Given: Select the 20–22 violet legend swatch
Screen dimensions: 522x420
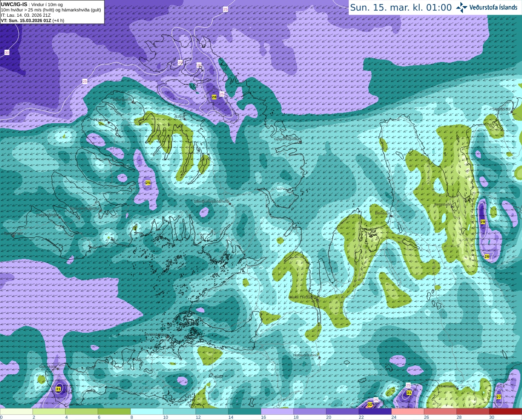Looking at the screenshot, I should pos(343,411).
